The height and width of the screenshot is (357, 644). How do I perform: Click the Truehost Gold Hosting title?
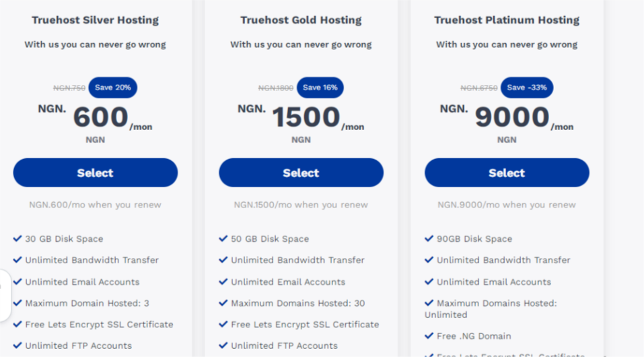(x=301, y=20)
